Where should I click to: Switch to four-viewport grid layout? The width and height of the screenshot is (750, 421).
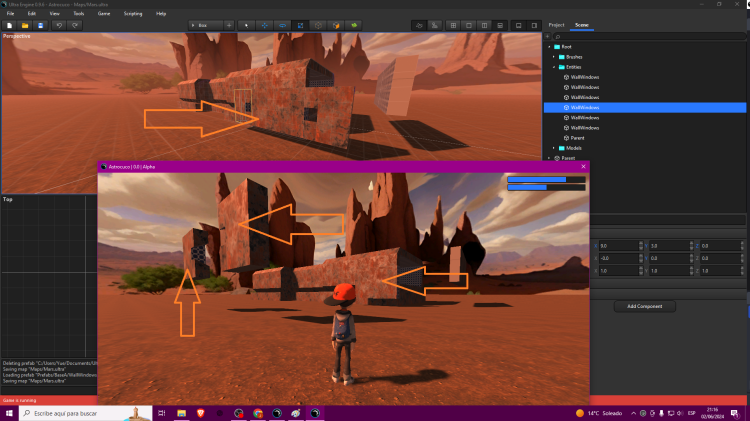451,23
